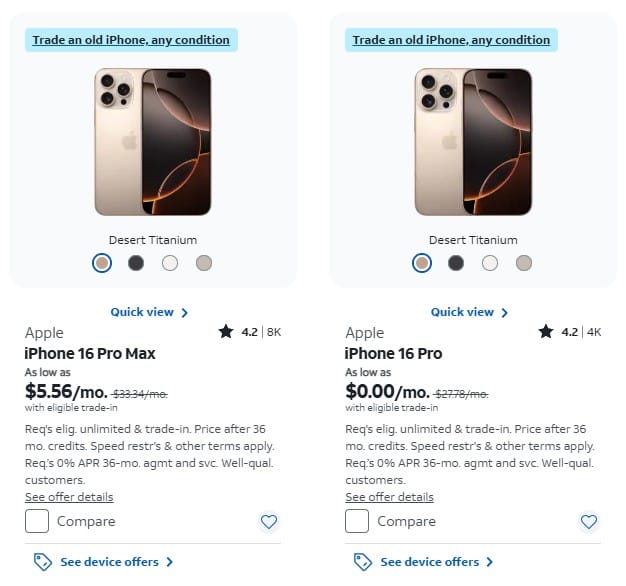Pick natural titanium swatch for iPhone 16 Pro
The width and height of the screenshot is (626, 586).
click(524, 263)
